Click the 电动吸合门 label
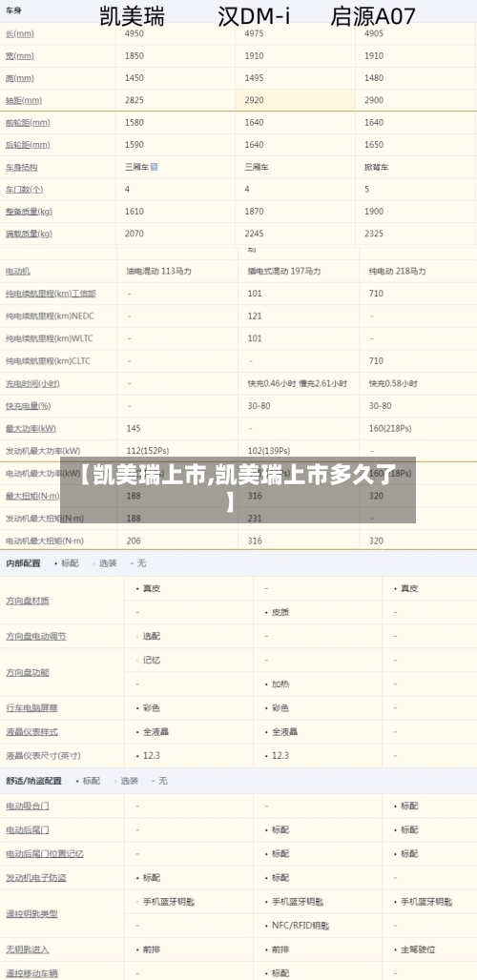 28,806
